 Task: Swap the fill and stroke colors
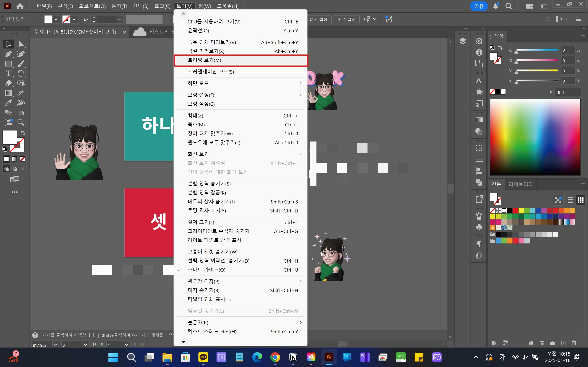pos(23,133)
